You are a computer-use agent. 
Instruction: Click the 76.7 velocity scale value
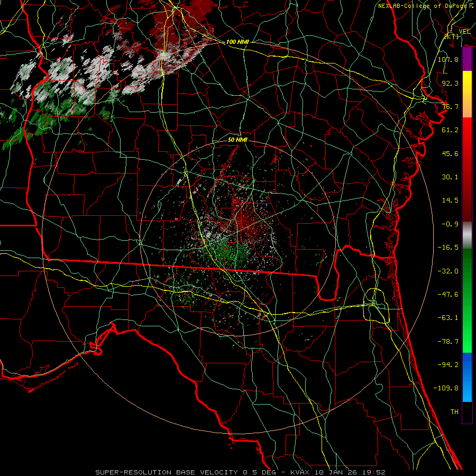click(x=450, y=106)
